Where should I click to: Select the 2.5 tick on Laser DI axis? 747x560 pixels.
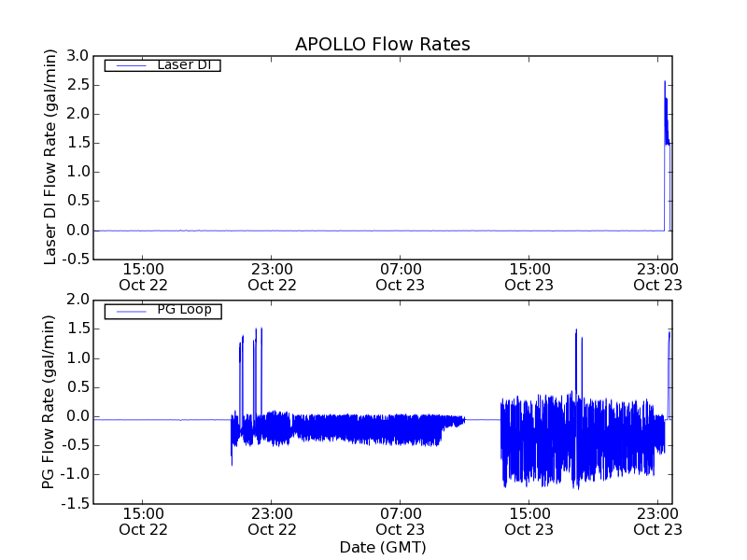coord(78,85)
